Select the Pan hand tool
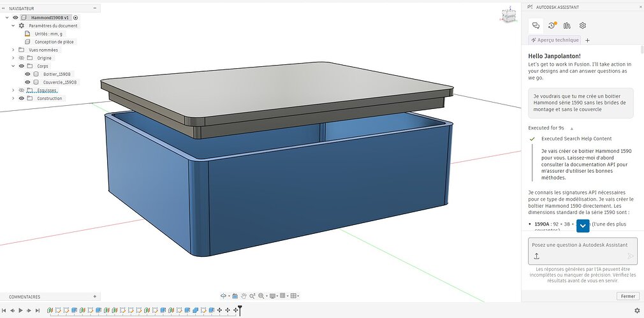644x318 pixels. [x=244, y=296]
